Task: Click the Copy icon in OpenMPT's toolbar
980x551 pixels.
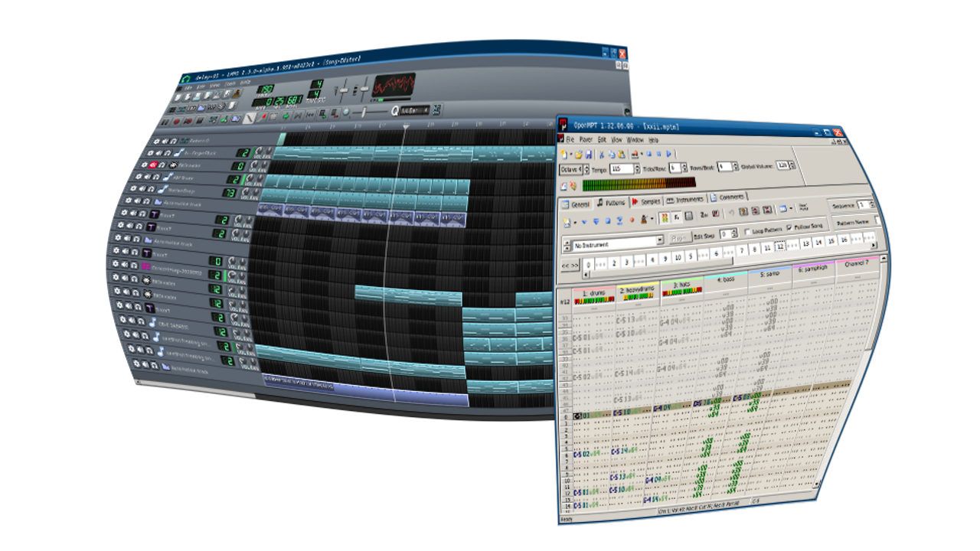Action: tap(612, 155)
